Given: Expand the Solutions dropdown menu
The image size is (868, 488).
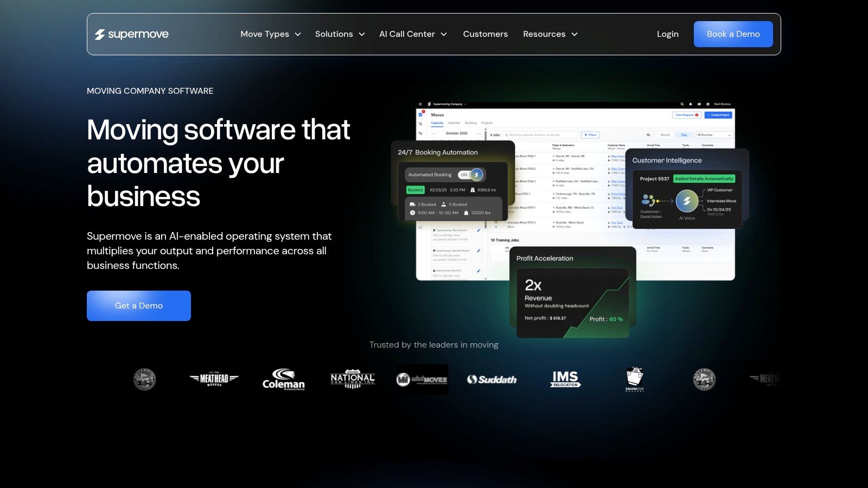Looking at the screenshot, I should click(340, 34).
